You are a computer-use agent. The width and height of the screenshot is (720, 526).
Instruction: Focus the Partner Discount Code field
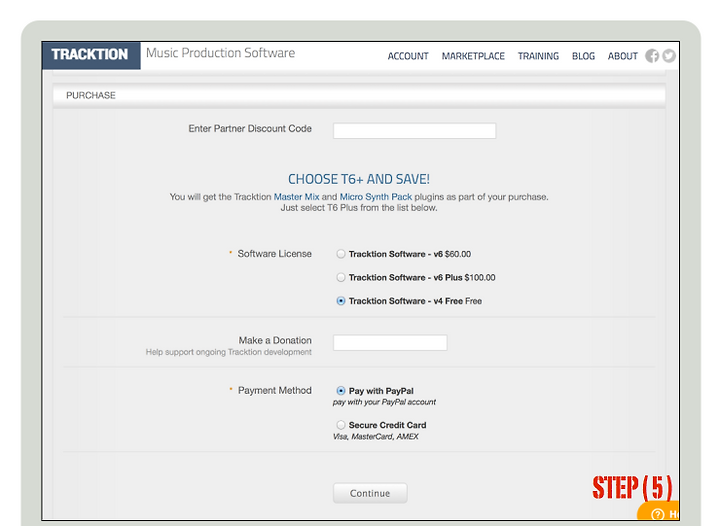[414, 130]
